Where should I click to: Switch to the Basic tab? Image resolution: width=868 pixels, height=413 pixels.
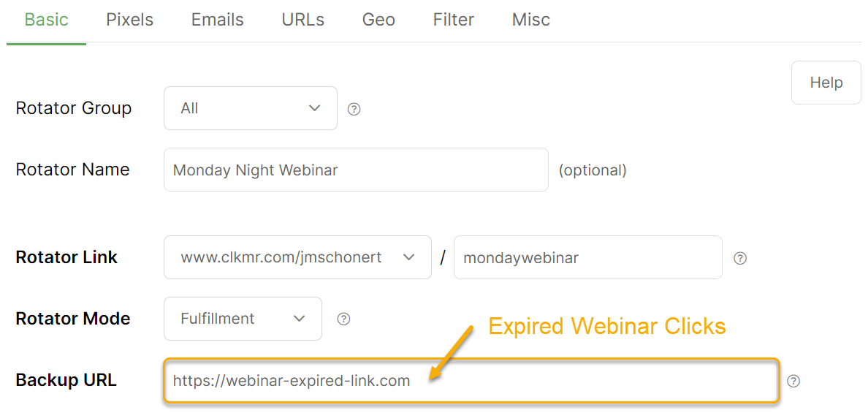click(x=46, y=20)
